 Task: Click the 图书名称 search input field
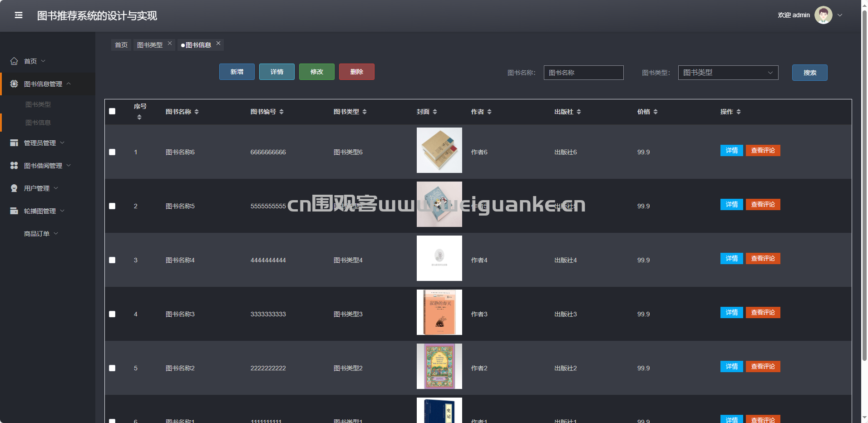(x=583, y=73)
